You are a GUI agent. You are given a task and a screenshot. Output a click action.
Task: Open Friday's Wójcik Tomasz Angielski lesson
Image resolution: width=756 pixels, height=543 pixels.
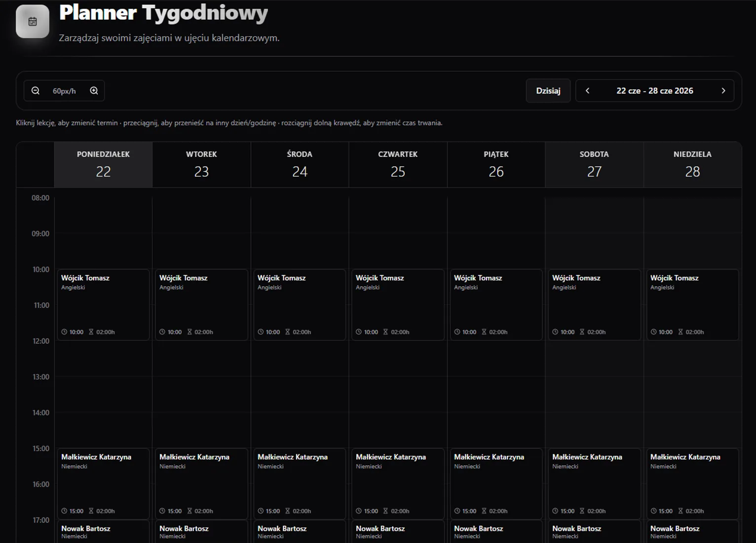tap(496, 305)
